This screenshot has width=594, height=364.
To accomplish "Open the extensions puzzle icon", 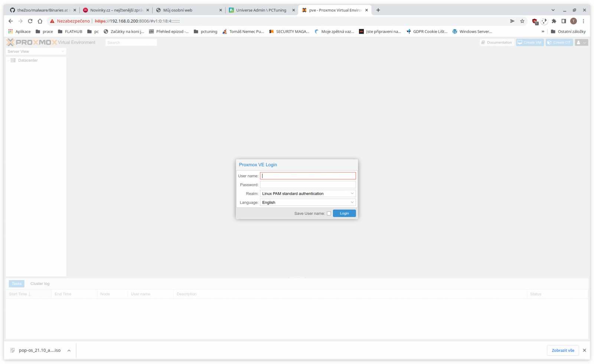I will [554, 21].
